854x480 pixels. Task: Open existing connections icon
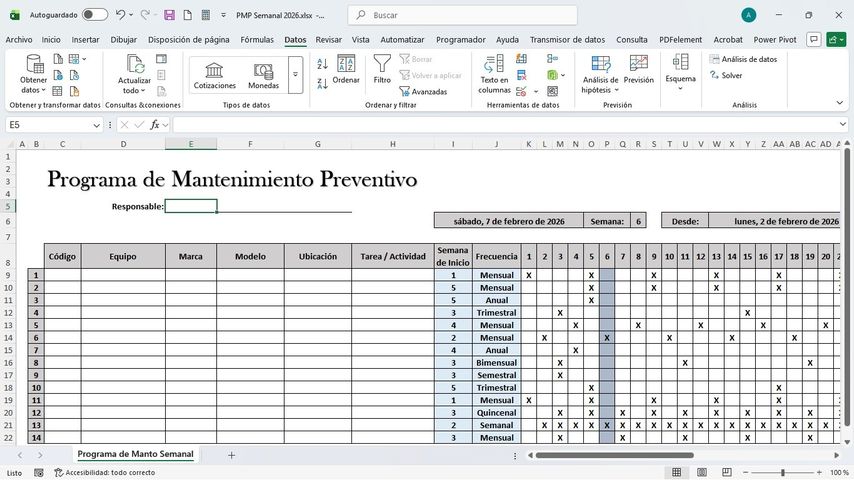74,91
